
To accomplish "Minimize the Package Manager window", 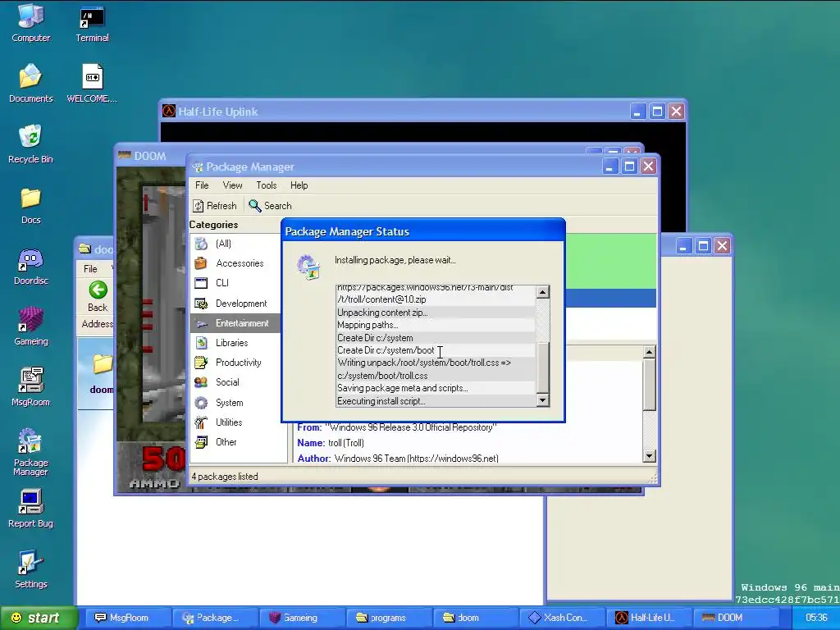I will coord(609,167).
